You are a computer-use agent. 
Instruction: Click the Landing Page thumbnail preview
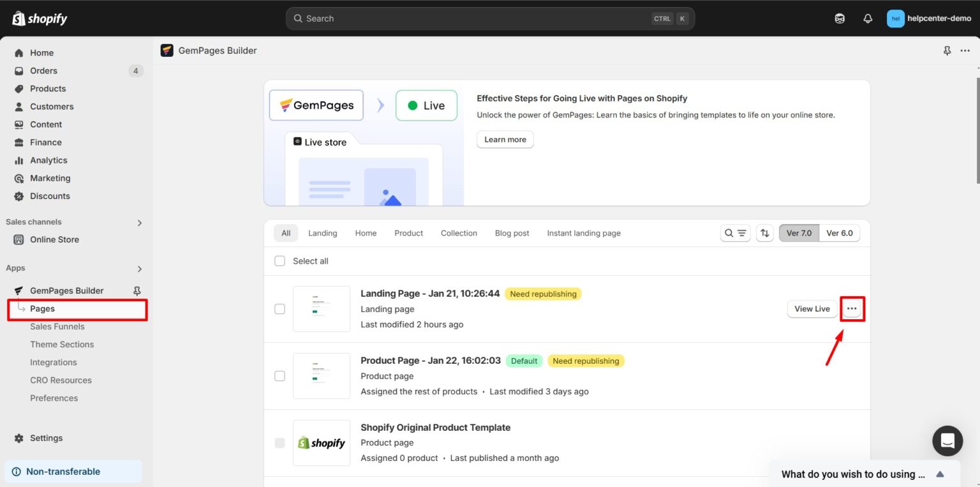pos(321,308)
